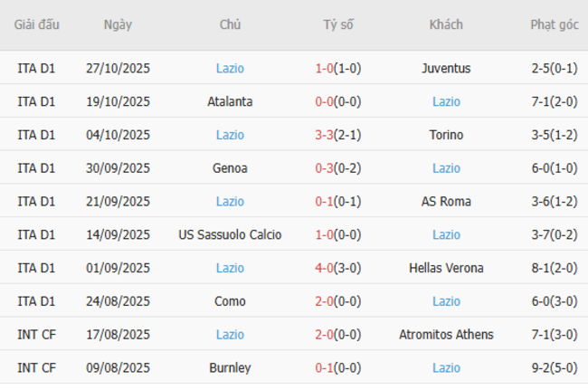Click the Juventus team name
The image size is (588, 390).
click(x=446, y=68)
